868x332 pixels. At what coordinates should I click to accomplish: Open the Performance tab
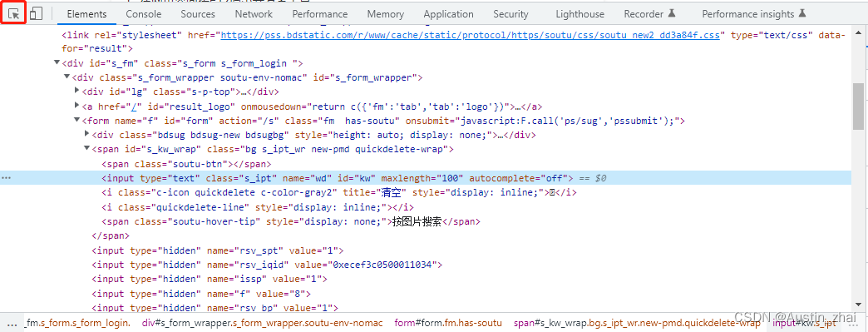point(320,14)
